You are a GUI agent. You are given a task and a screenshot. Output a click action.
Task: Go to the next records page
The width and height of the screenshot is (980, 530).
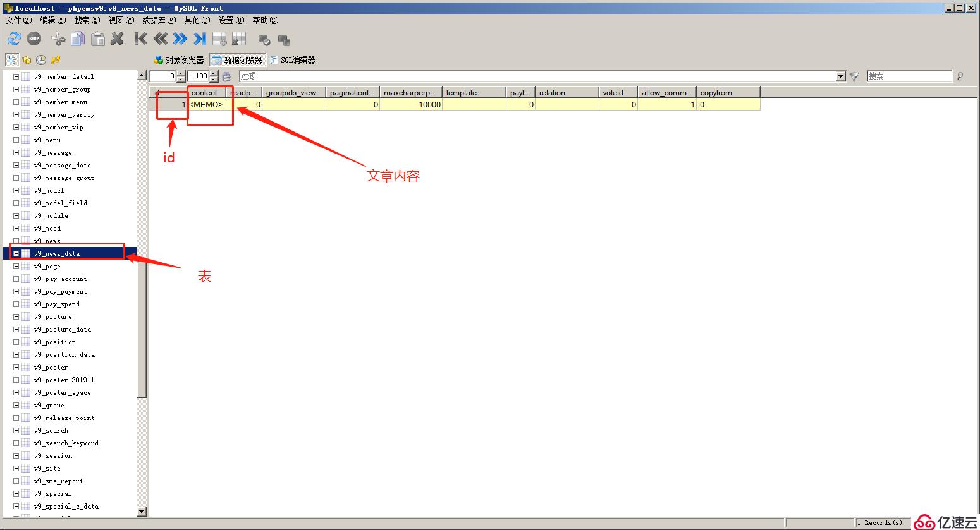(180, 39)
